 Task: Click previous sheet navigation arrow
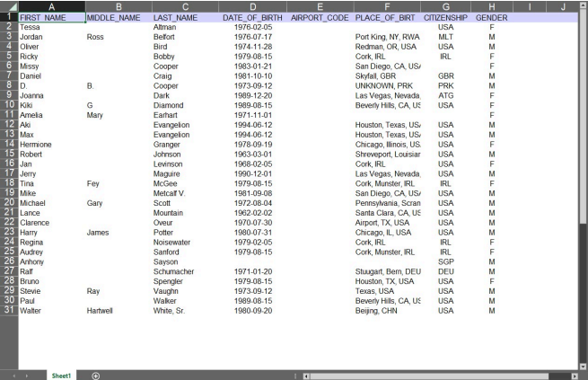coord(14,376)
